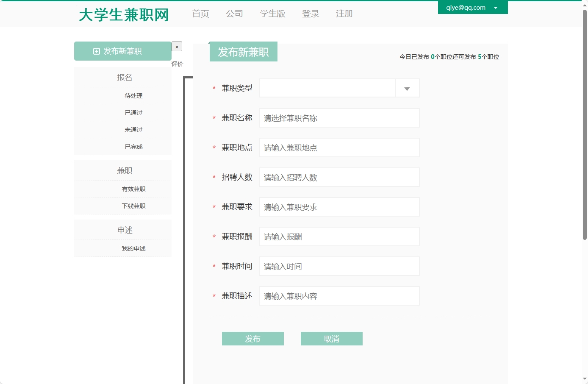Open 我的申述 under 申述

tap(133, 248)
